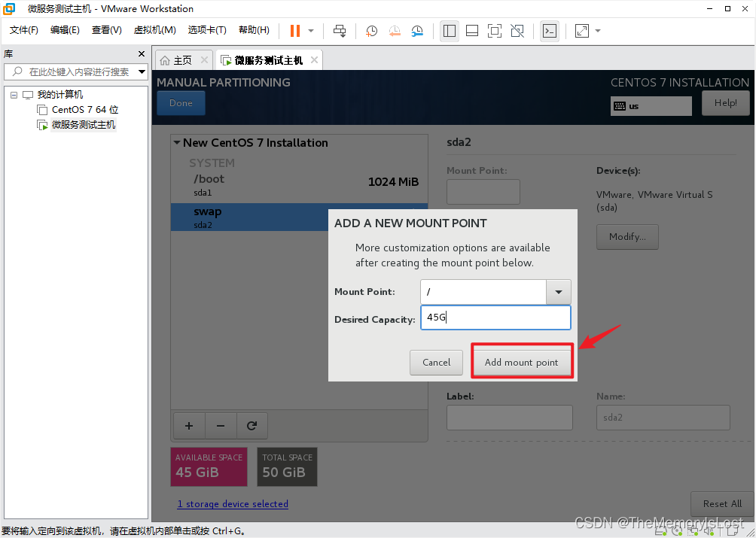Click the Desired Capacity input field
The height and width of the screenshot is (538, 756).
point(495,318)
